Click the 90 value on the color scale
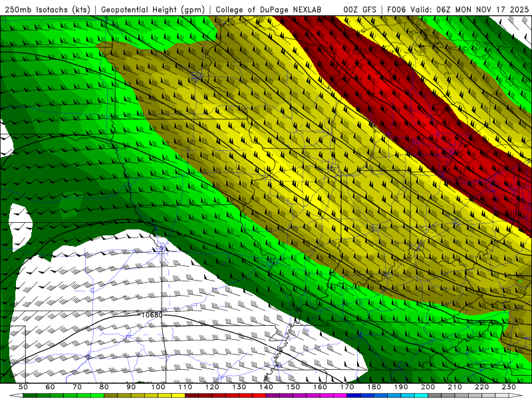 [131, 387]
